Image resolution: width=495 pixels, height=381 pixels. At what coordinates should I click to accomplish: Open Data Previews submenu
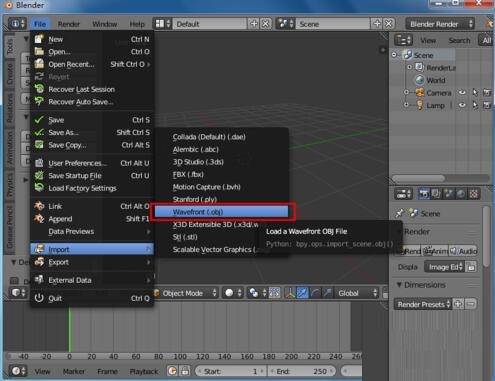[x=92, y=231]
